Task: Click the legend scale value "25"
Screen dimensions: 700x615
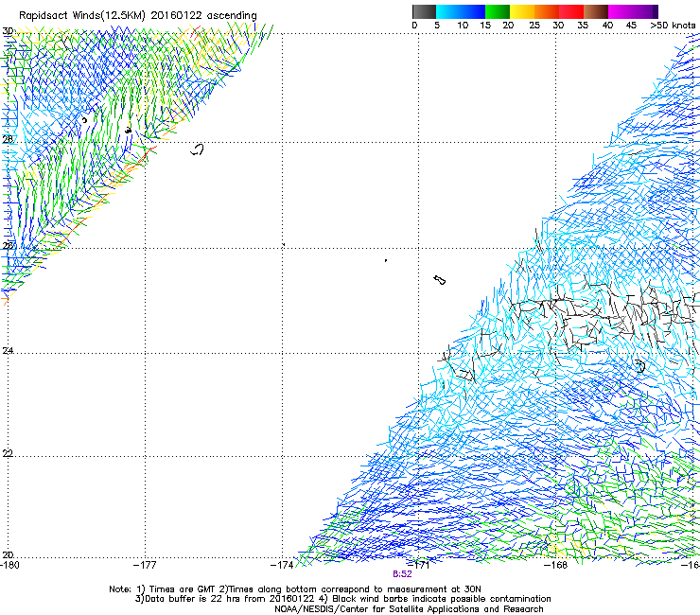Action: (x=534, y=26)
